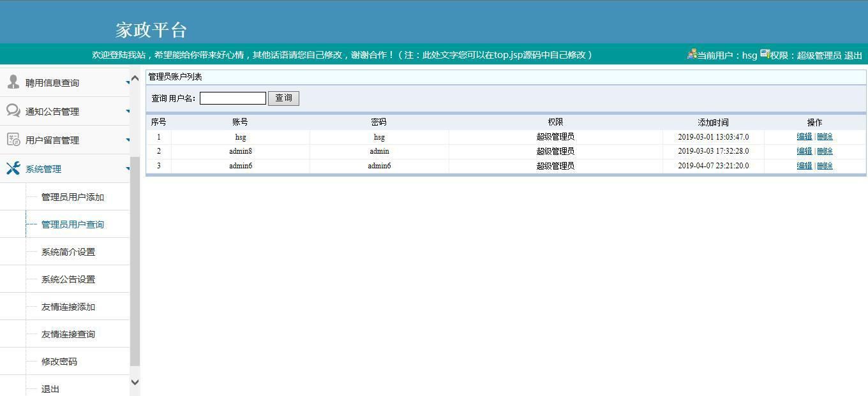Click password cell admin6
This screenshot has width=868, height=396.
click(379, 166)
